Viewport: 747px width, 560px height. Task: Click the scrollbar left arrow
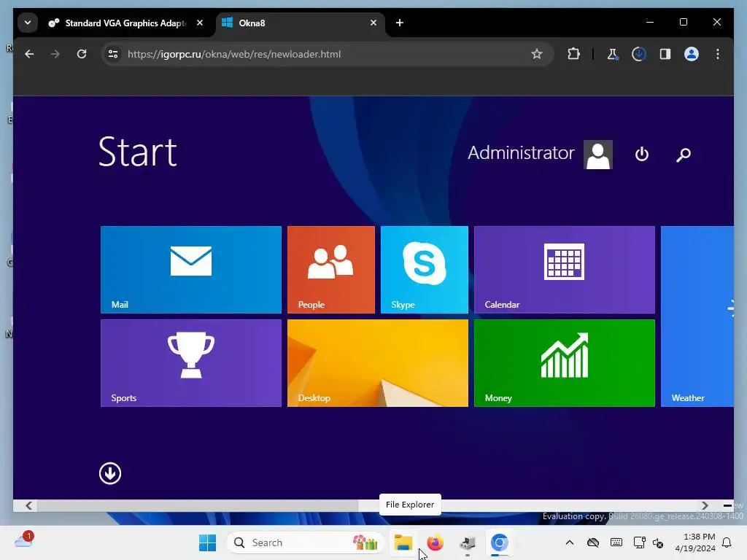[x=28, y=505]
